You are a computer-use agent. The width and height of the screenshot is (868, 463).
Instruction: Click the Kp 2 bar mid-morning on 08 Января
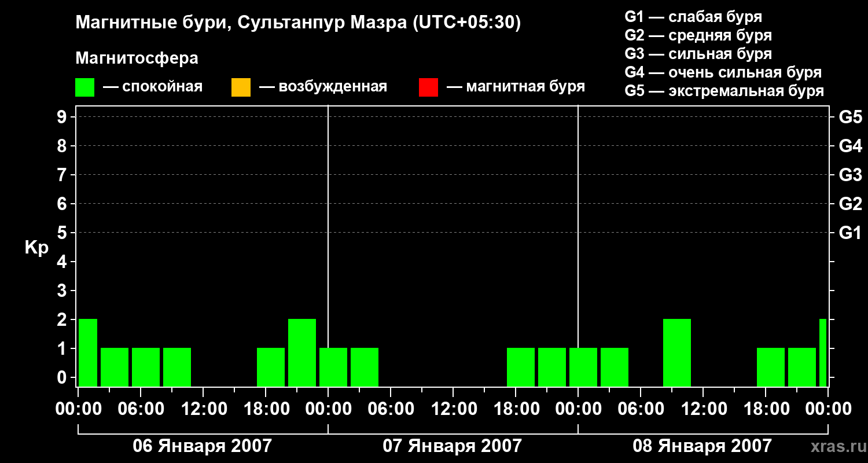[x=677, y=352]
